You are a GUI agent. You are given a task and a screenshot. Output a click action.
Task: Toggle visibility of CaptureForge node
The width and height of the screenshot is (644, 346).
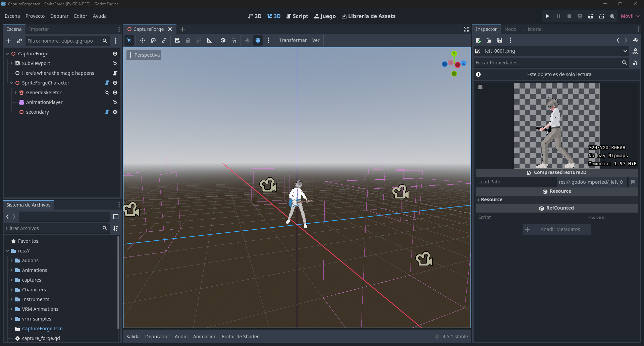click(x=115, y=54)
